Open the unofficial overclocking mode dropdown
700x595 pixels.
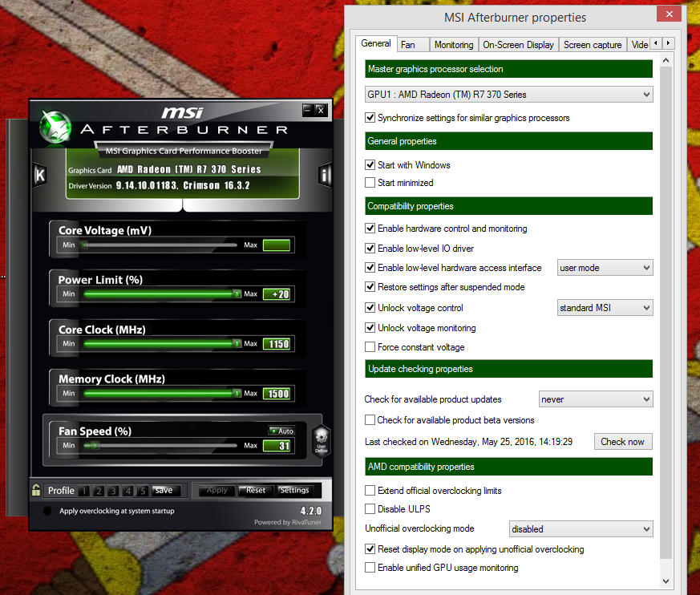pyautogui.click(x=581, y=529)
